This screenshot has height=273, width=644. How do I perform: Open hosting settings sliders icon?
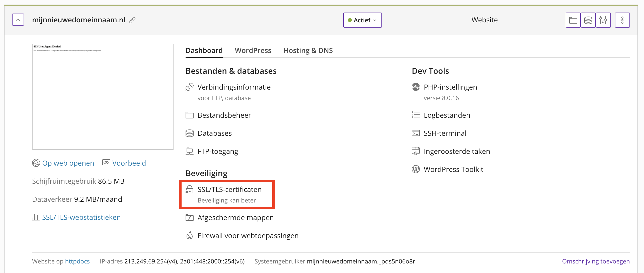603,20
